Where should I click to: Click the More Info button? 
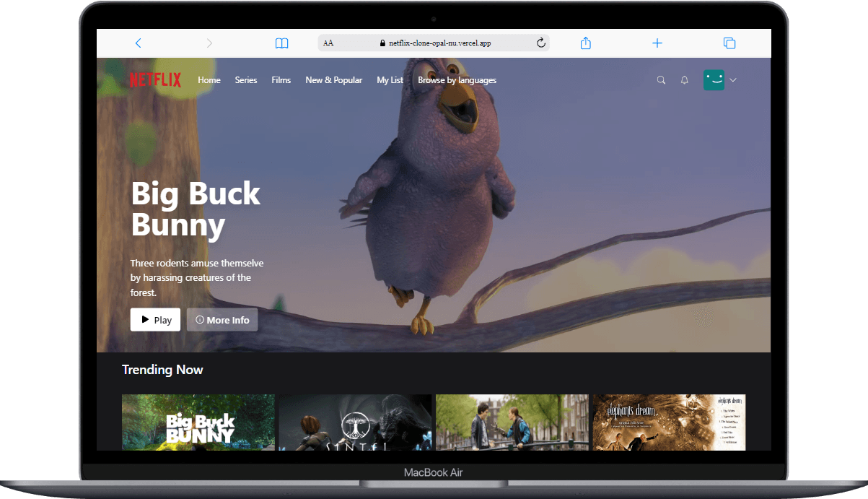222,320
